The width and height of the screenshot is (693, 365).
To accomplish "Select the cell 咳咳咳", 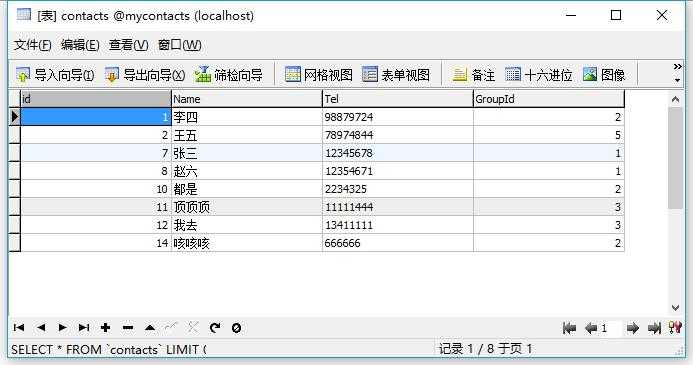I will coord(247,243).
